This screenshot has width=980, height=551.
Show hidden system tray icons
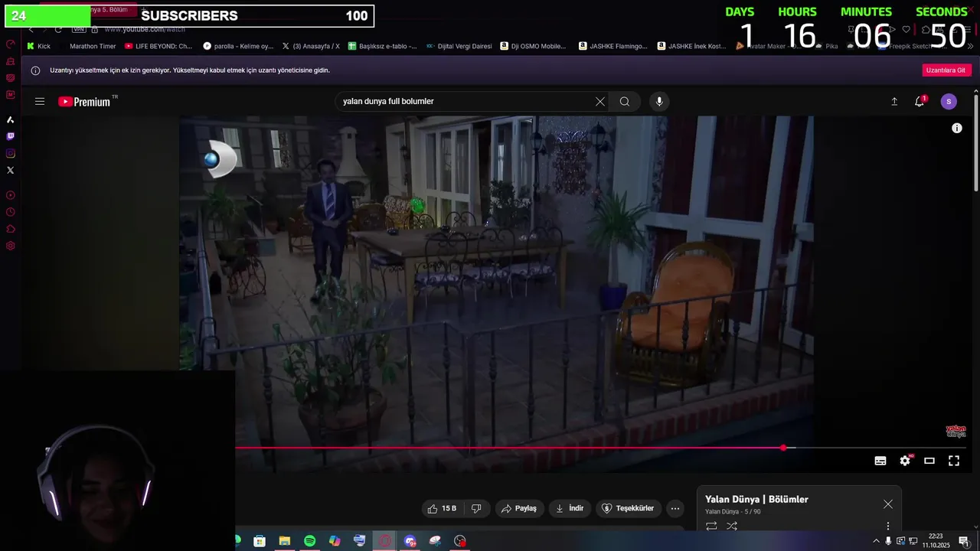coord(876,540)
